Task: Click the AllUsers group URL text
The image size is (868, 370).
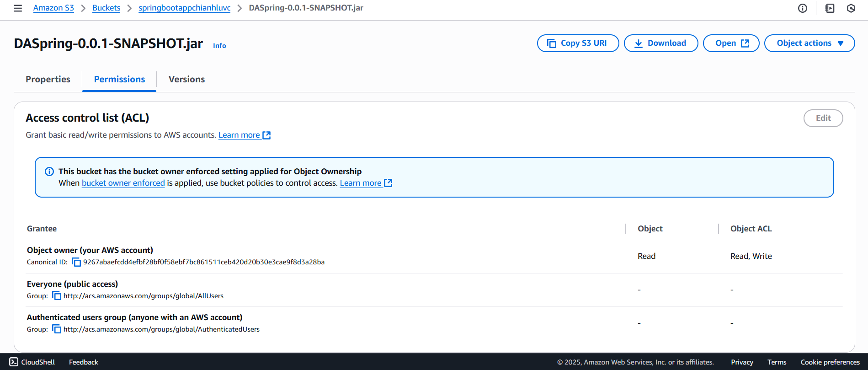Action: (144, 296)
